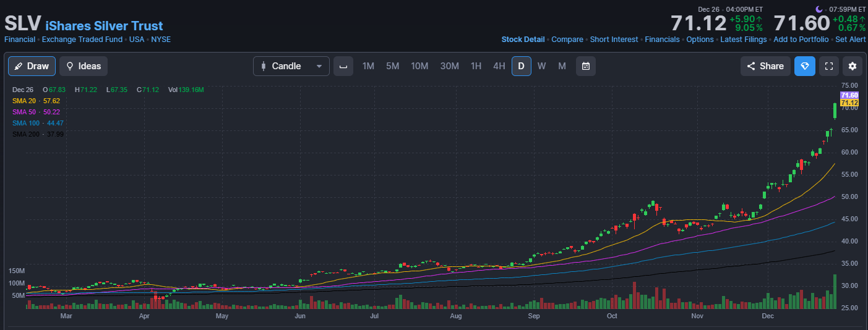Screen dimensions: 868x330
Task: Open the Ideas panel
Action: pyautogui.click(x=84, y=66)
